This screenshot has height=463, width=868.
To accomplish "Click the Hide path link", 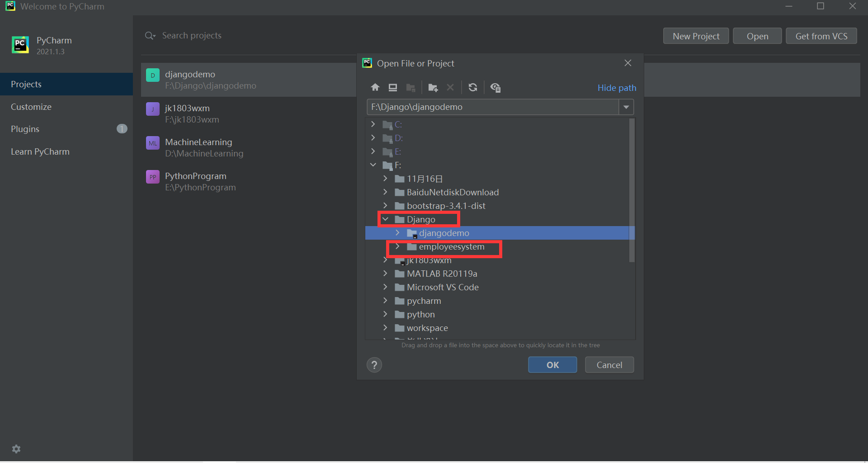I will pos(617,88).
